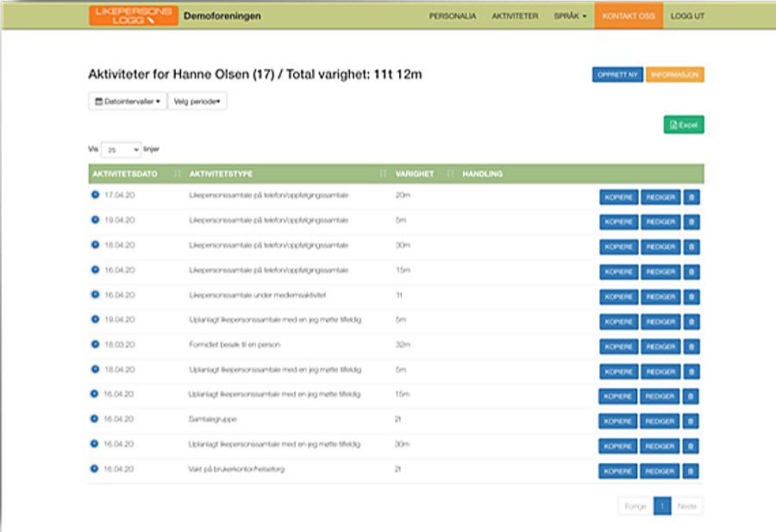Open the Datointervaller dropdown
Image resolution: width=776 pixels, height=532 pixels.
[x=128, y=101]
